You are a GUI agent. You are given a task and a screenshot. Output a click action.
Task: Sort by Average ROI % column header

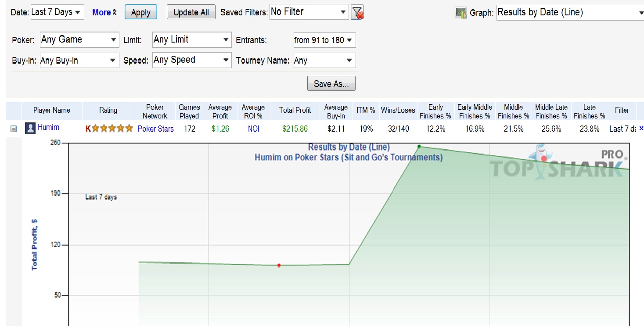[x=253, y=111]
